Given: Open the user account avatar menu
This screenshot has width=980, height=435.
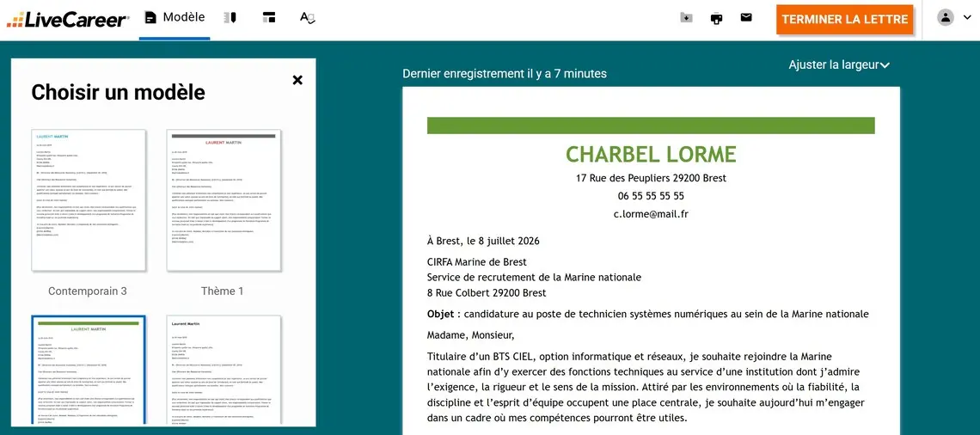Looking at the screenshot, I should pyautogui.click(x=945, y=17).
